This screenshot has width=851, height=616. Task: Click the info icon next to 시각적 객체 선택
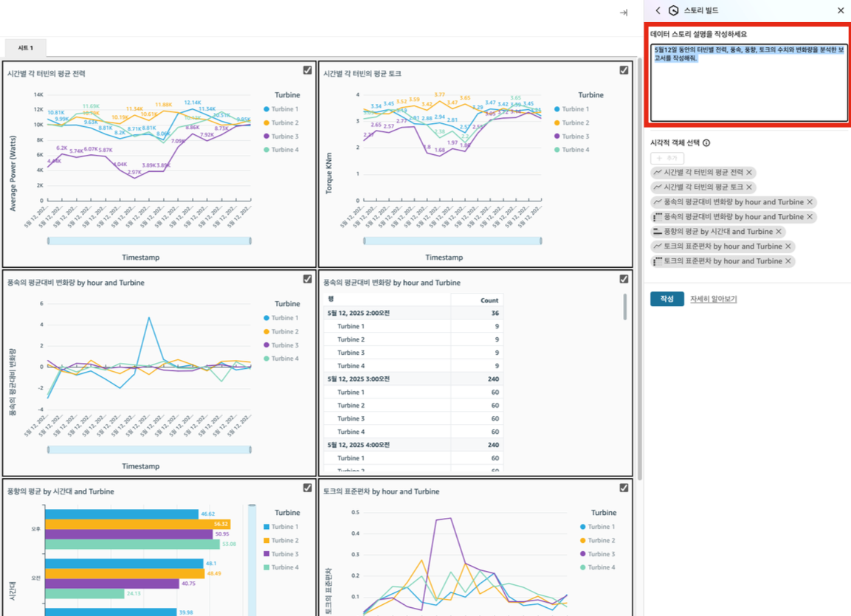tap(706, 143)
